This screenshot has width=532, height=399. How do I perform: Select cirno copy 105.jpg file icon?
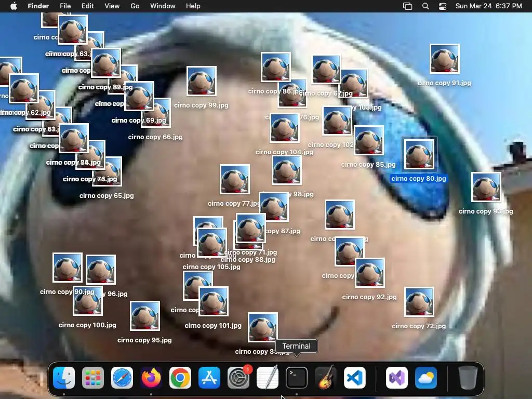click(212, 243)
